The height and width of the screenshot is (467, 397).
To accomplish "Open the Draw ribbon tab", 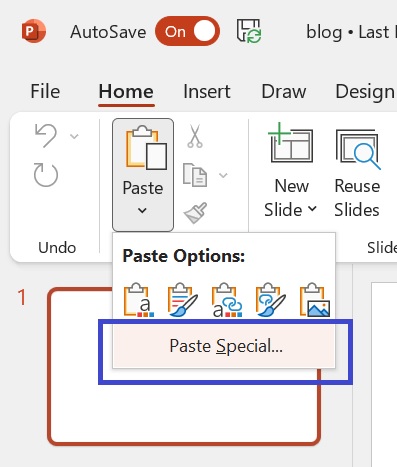I will [284, 91].
